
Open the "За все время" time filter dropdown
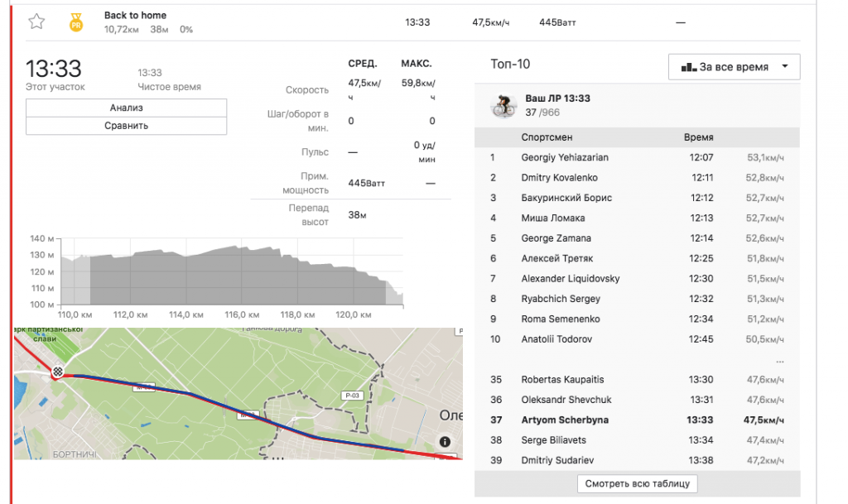(734, 67)
